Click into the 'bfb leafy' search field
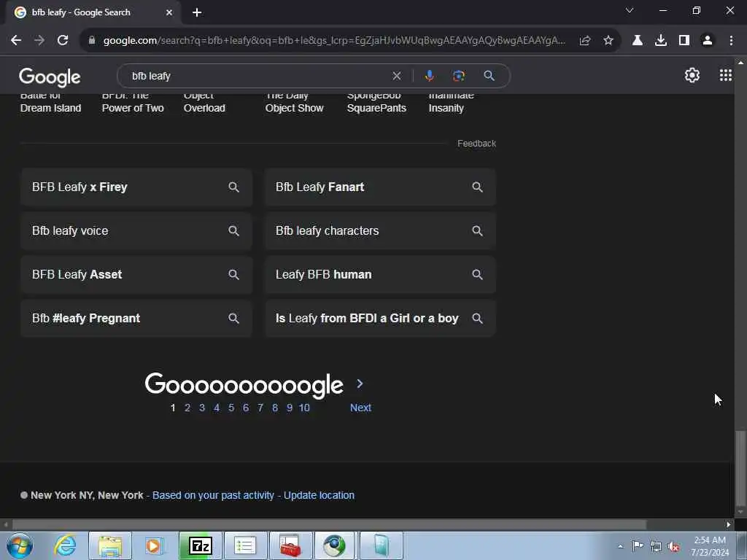 [258, 76]
